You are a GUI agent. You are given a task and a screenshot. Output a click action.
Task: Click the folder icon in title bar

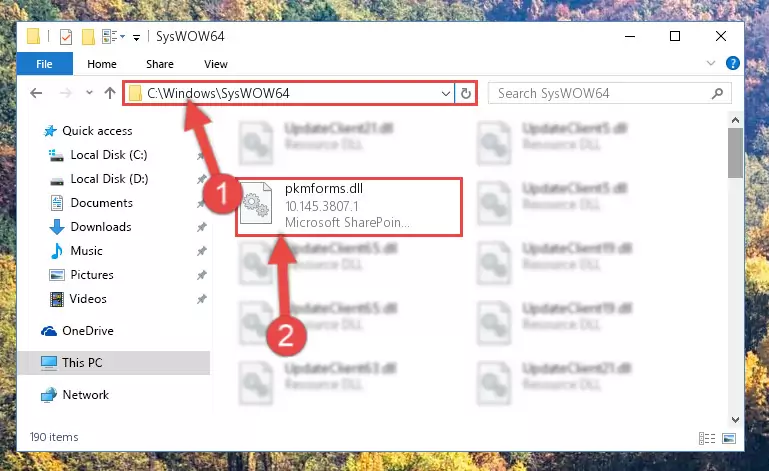click(33, 36)
